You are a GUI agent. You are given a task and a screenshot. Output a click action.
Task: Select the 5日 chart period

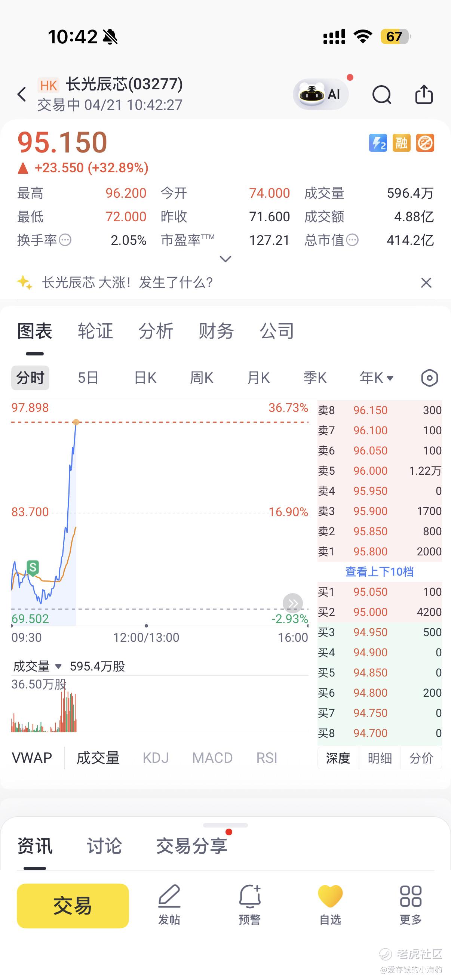(x=88, y=378)
